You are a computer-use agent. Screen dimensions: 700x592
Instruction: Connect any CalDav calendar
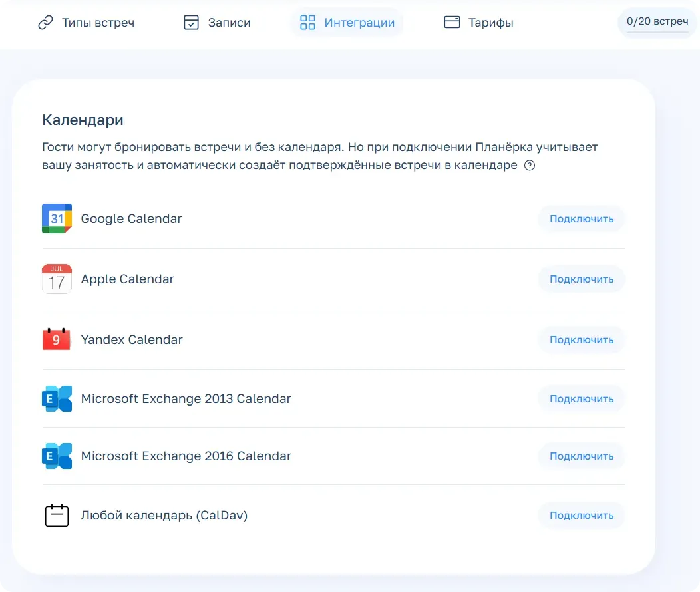581,516
